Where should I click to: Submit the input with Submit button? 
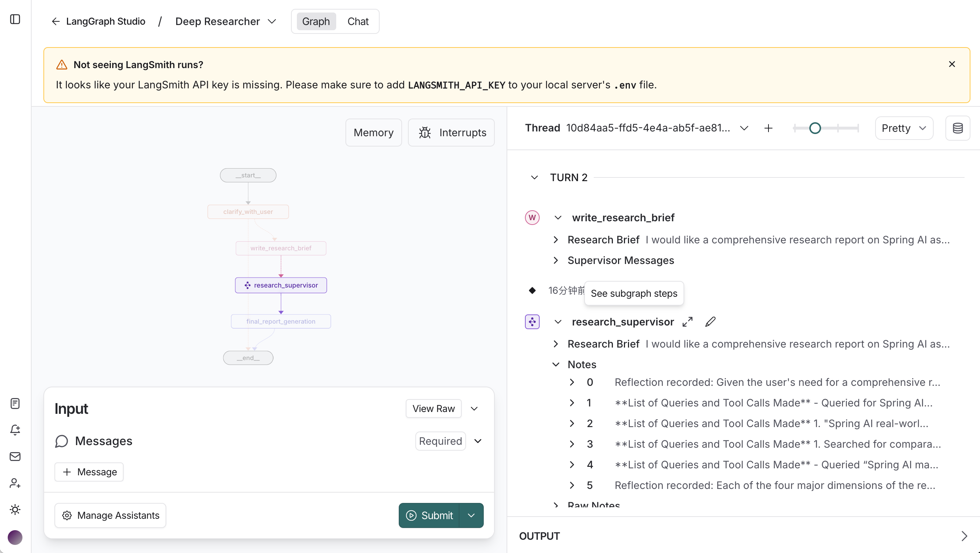[x=429, y=515]
